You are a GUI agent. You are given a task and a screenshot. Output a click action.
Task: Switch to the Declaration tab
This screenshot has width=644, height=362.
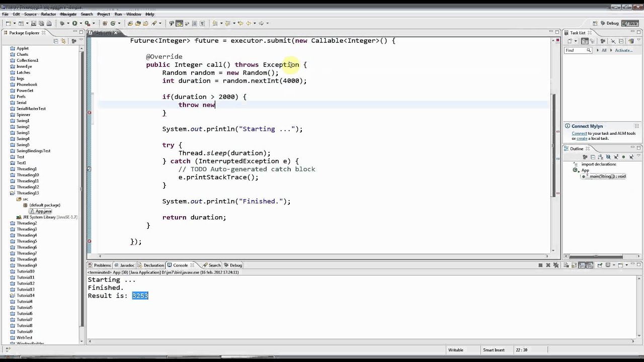(x=151, y=265)
